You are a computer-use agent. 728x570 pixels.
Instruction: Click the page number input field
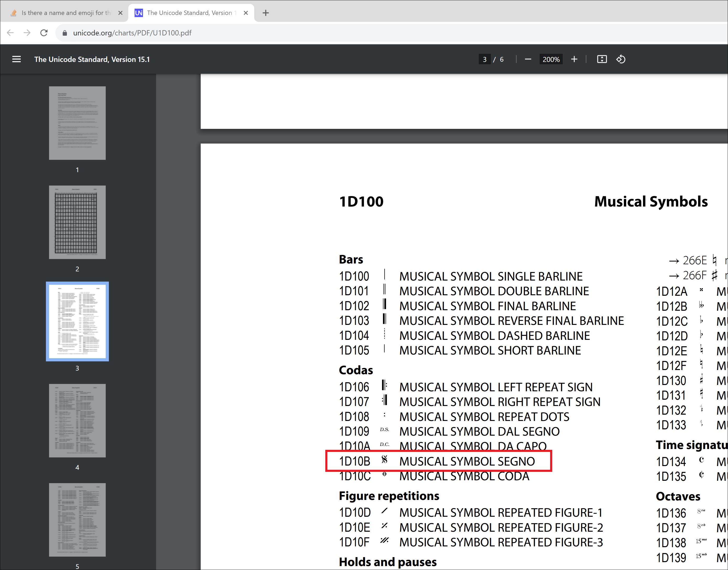click(485, 59)
